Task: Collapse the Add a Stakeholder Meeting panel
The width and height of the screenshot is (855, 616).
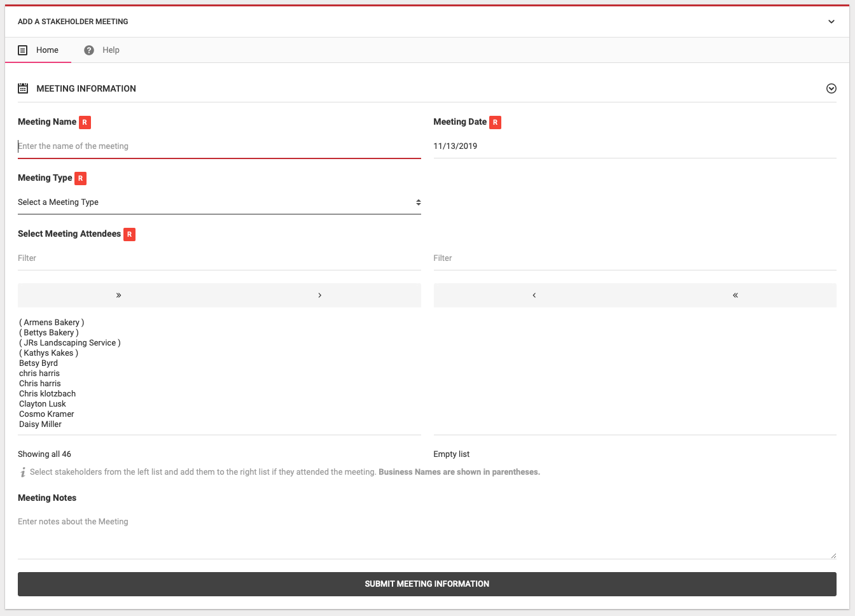Action: point(831,22)
